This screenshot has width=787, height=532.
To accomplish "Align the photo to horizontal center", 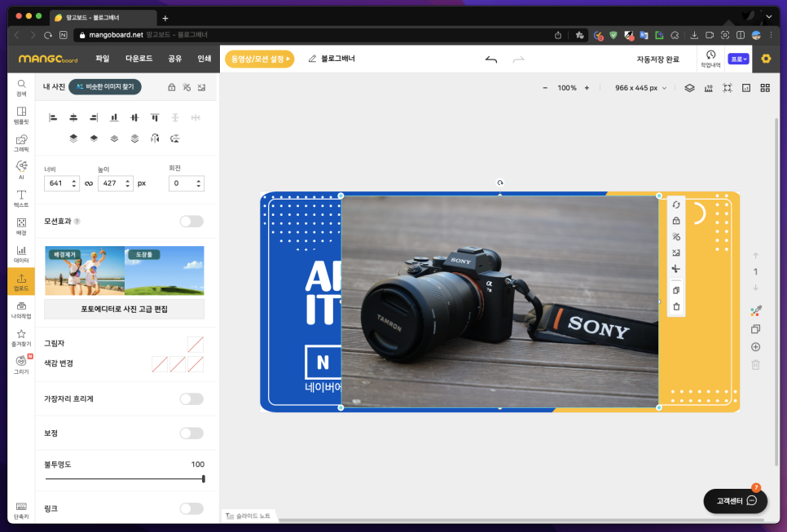I will pyautogui.click(x=73, y=117).
